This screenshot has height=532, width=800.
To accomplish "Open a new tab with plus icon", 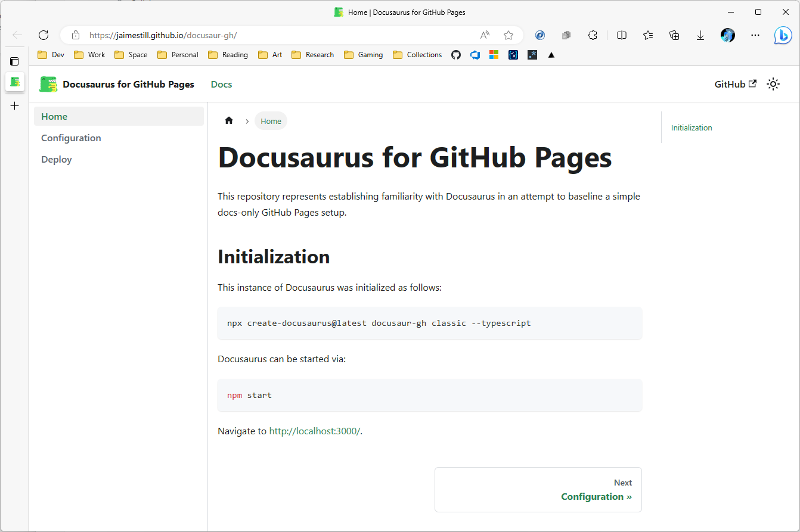I will [15, 106].
